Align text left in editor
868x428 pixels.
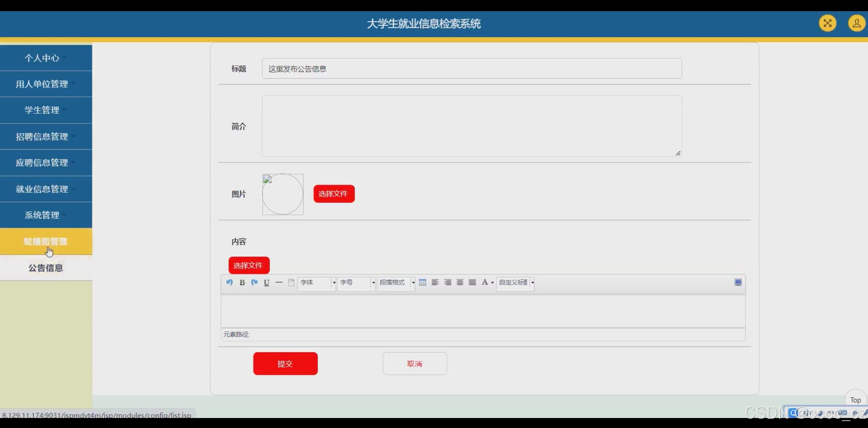[435, 282]
